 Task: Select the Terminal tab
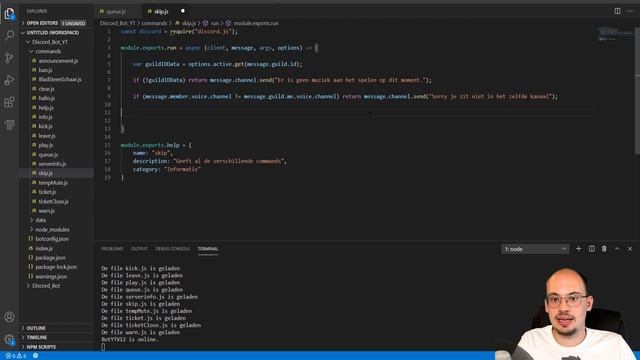pos(208,249)
